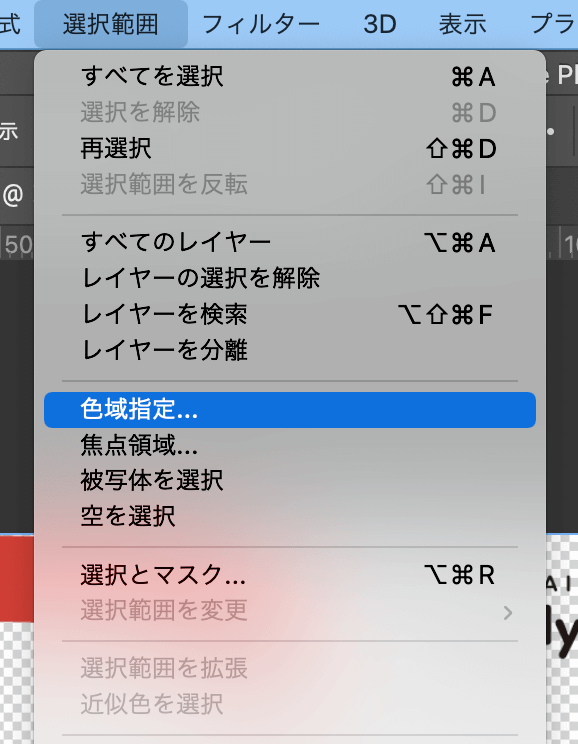Click すべてのレイヤー menu item

click(289, 242)
